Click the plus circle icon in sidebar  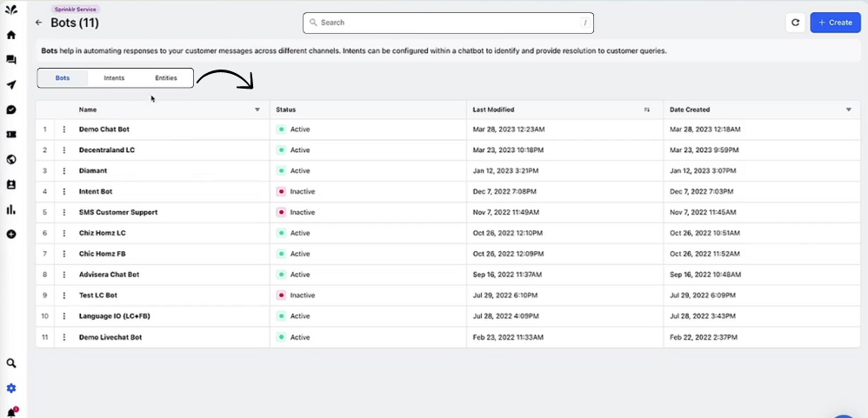pos(11,234)
